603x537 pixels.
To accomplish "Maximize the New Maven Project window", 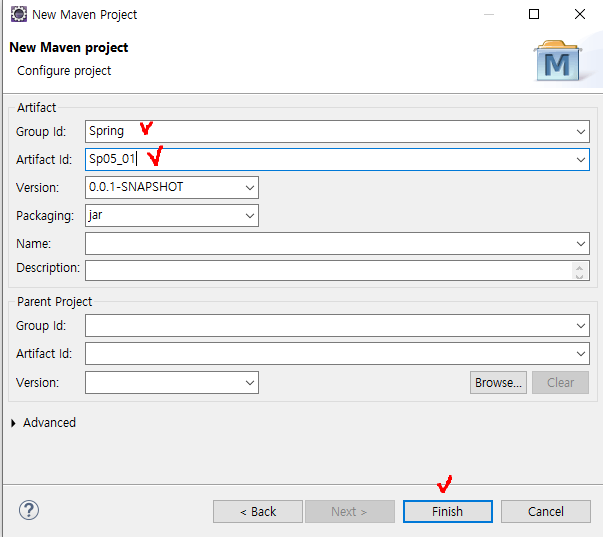I will tap(534, 14).
